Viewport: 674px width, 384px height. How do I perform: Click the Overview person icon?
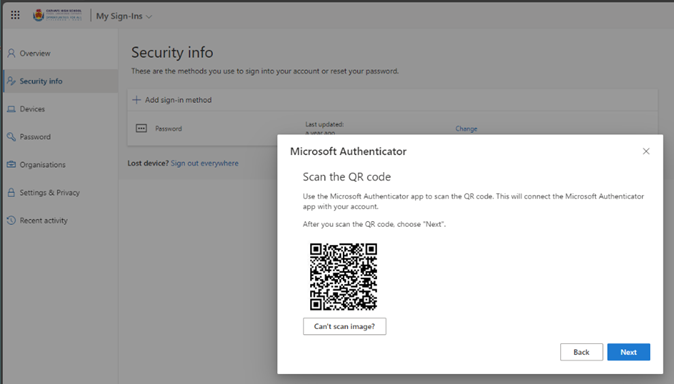(11, 53)
